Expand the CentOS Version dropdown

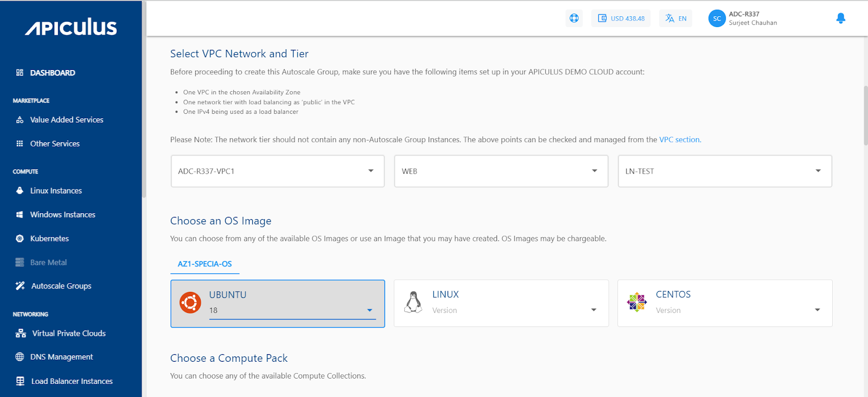coord(738,310)
